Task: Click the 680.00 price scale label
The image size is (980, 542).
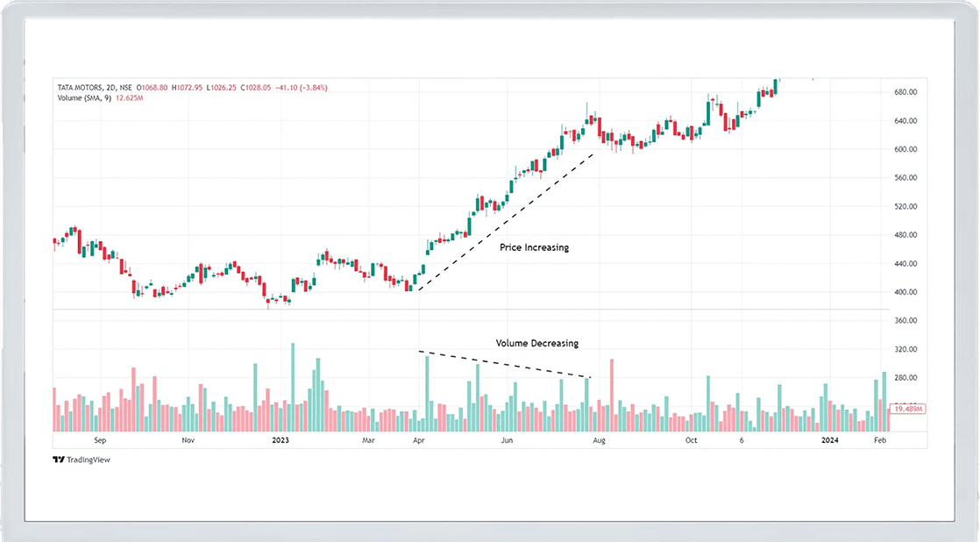Action: tap(905, 92)
